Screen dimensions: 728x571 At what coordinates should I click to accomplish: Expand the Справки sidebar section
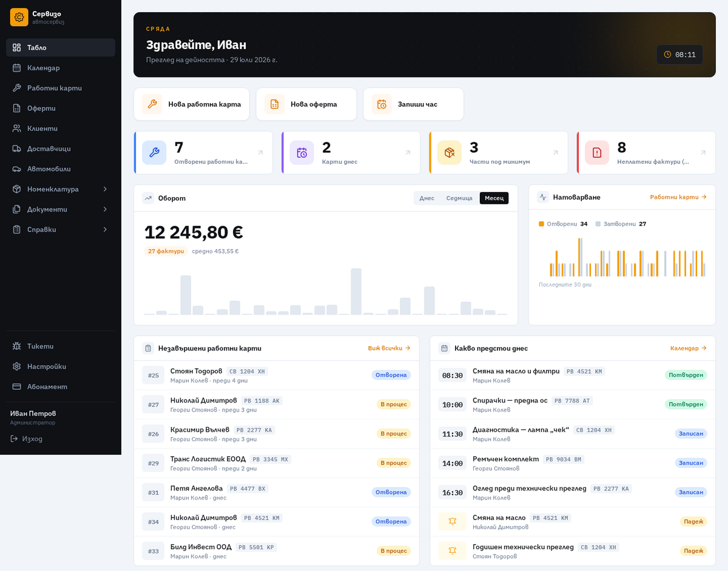click(61, 229)
